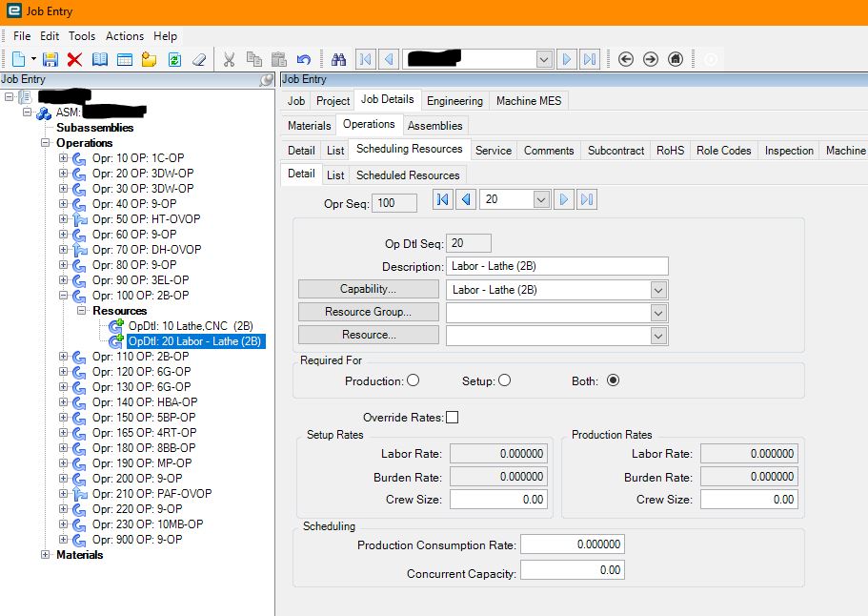
Task: Paste using the clipboard toolbar icon
Action: tap(278, 59)
